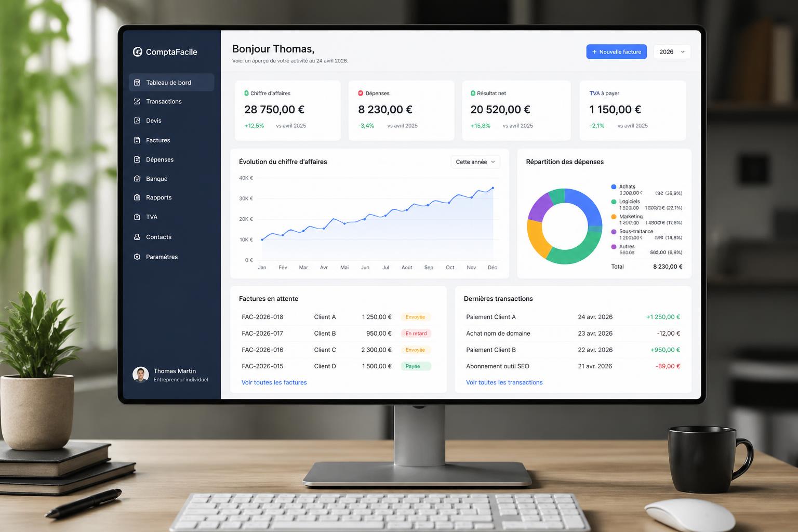Click the Banque sidebar icon

click(x=137, y=179)
